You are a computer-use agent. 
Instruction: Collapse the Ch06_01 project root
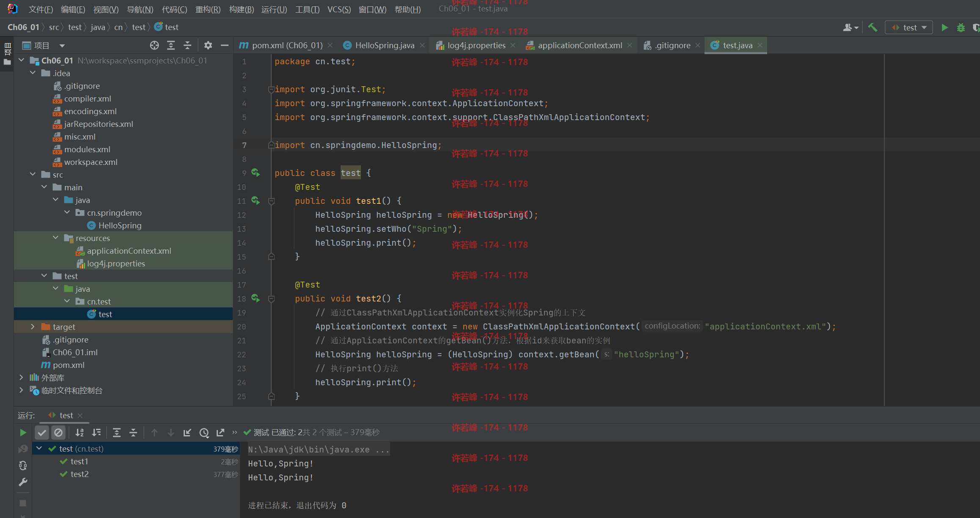click(x=21, y=60)
